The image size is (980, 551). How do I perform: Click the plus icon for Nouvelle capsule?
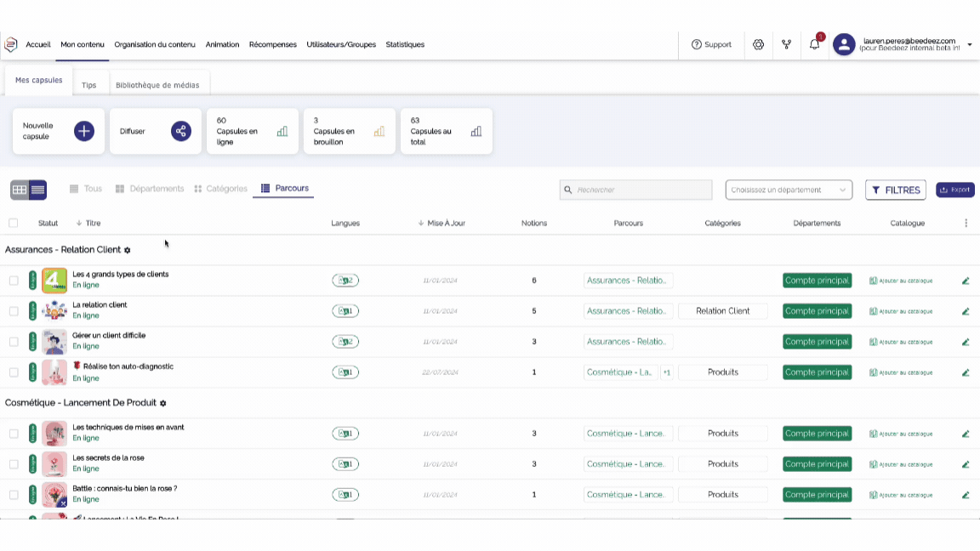pyautogui.click(x=83, y=131)
